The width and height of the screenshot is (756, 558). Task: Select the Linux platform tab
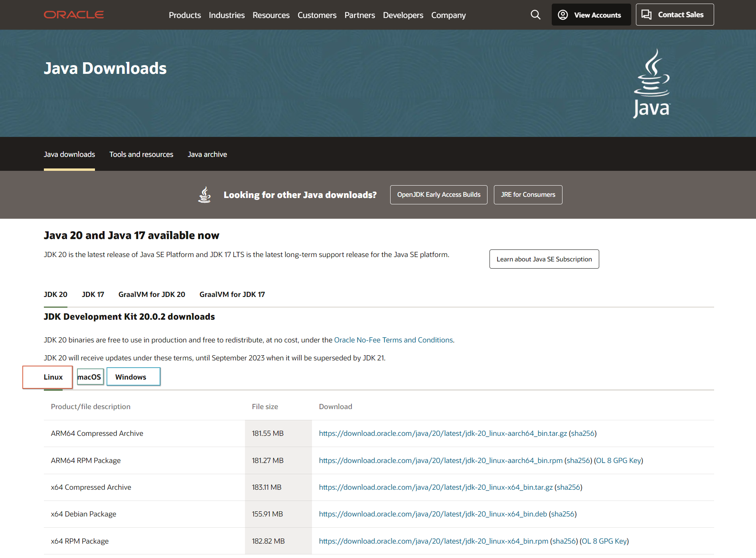(x=53, y=377)
